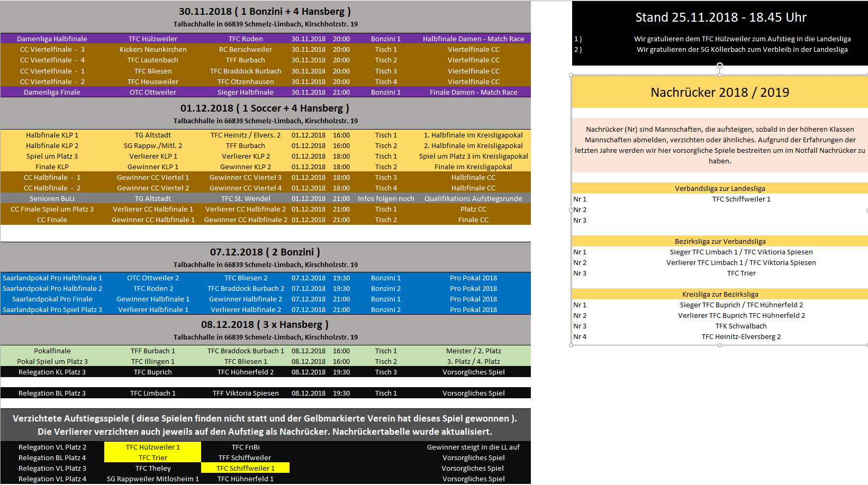Select the 'Nachrücker 2018 / 2019' heading

(720, 93)
